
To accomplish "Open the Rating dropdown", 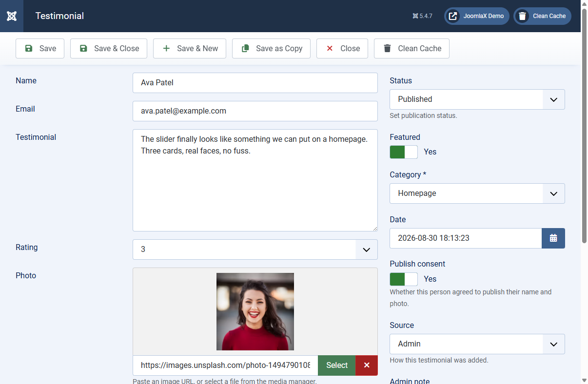I will [x=255, y=250].
